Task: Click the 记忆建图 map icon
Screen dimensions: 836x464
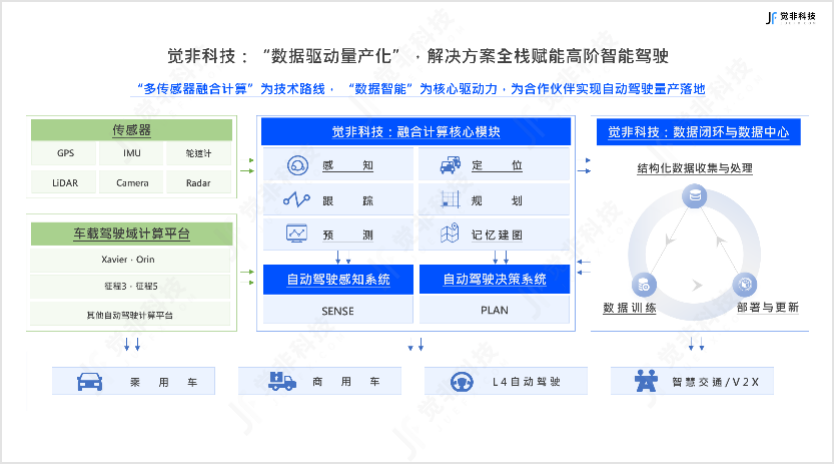Action: coord(449,233)
